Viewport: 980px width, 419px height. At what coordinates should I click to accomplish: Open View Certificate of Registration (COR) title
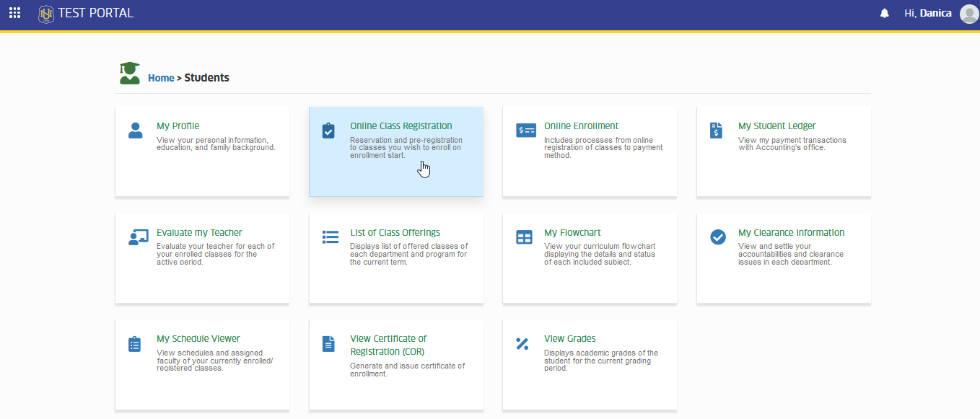388,345
